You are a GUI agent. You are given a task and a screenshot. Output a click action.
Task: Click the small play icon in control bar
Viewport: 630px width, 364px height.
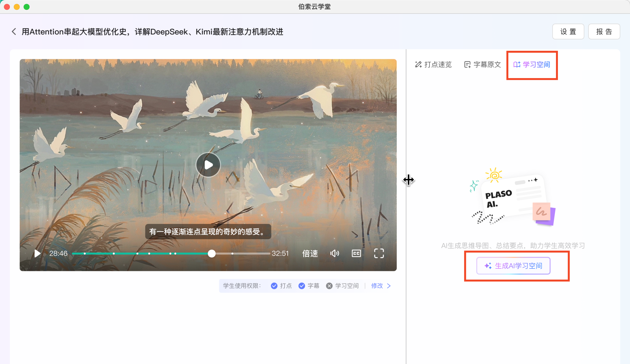[37, 254]
